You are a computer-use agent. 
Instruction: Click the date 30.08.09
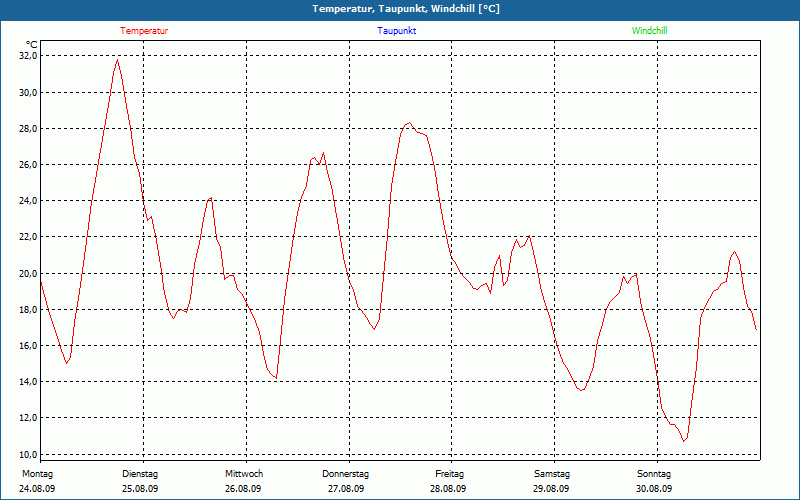tap(654, 489)
